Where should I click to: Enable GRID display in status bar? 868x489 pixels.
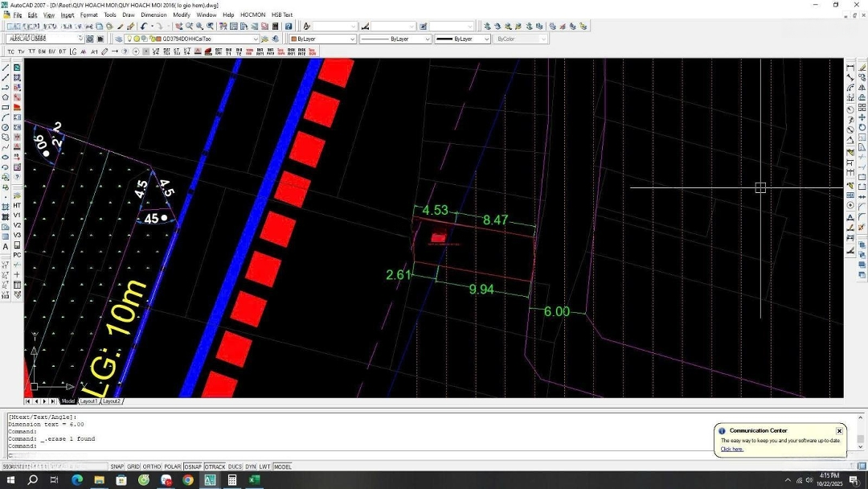(x=133, y=466)
